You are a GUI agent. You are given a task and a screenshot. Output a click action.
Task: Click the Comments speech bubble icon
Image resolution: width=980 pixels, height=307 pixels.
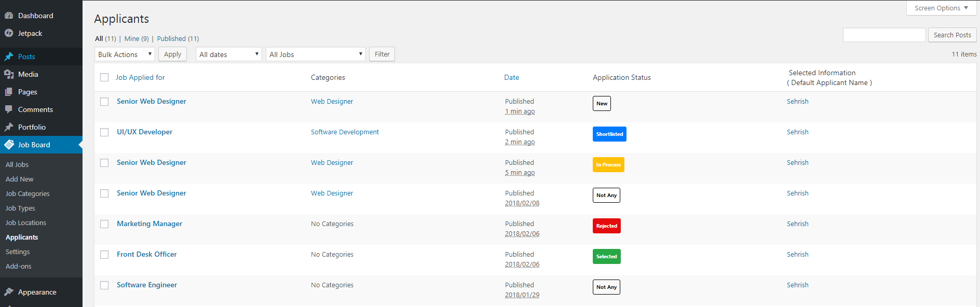coord(9,109)
